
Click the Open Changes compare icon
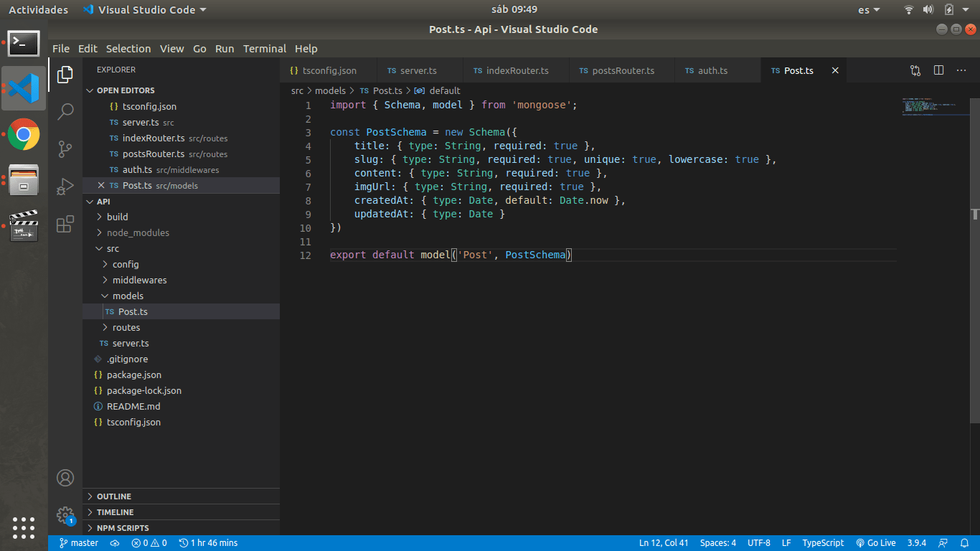(x=915, y=70)
